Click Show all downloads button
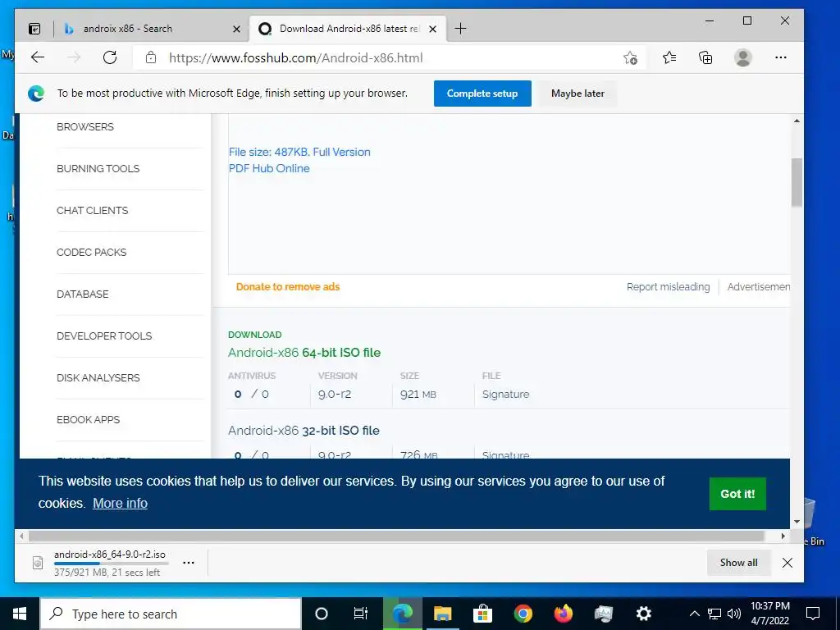This screenshot has width=840, height=630. tap(738, 563)
